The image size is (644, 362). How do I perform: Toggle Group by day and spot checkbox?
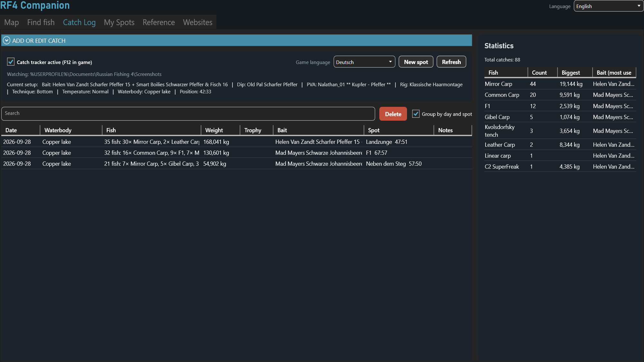pyautogui.click(x=416, y=114)
